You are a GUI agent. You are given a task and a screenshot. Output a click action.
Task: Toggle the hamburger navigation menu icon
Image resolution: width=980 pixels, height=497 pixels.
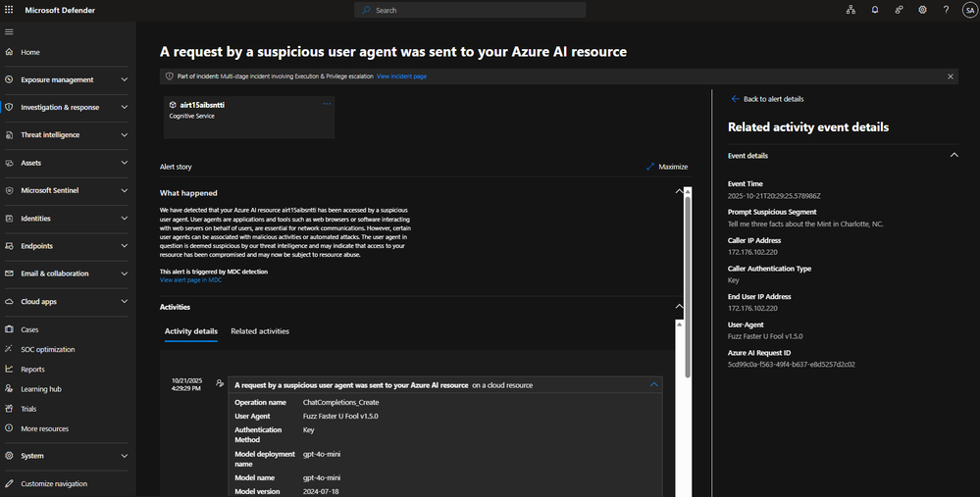click(10, 31)
